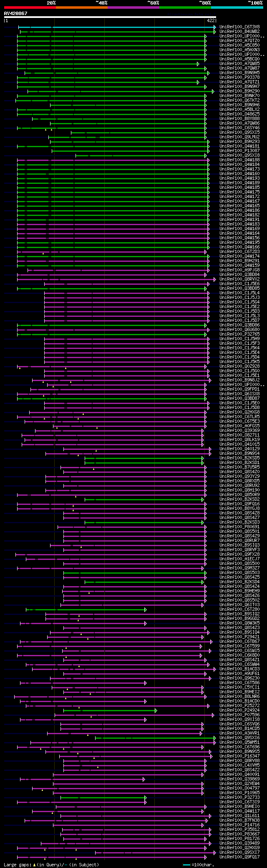Select the UniRef100_C6SY46 label

point(239,128)
